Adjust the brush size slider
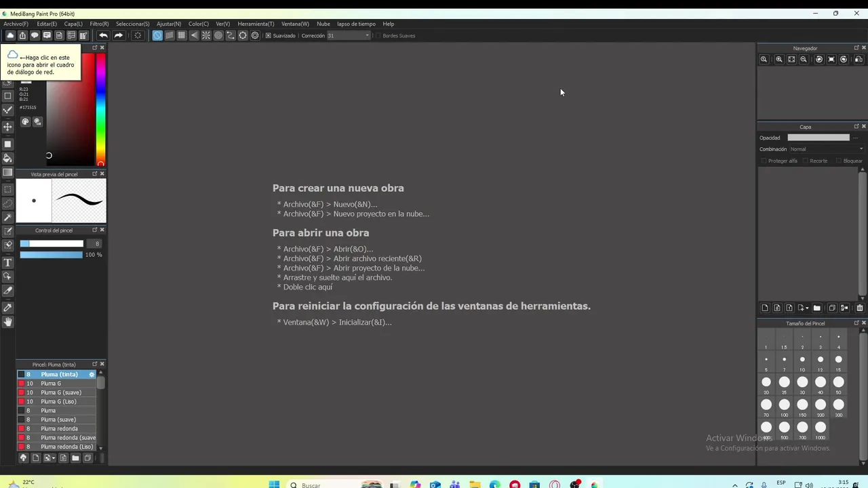Viewport: 868px width, 488px height. point(52,243)
